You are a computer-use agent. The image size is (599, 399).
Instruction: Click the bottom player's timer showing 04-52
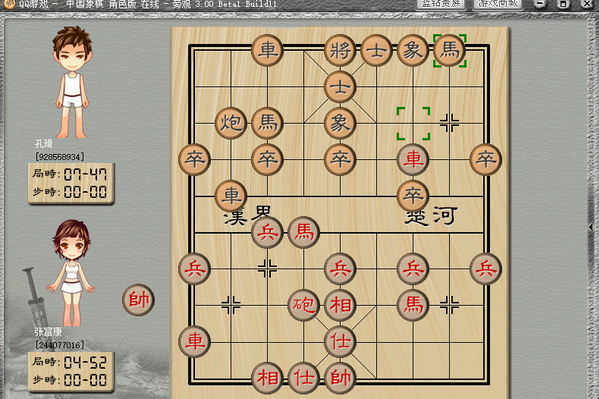coord(71,371)
